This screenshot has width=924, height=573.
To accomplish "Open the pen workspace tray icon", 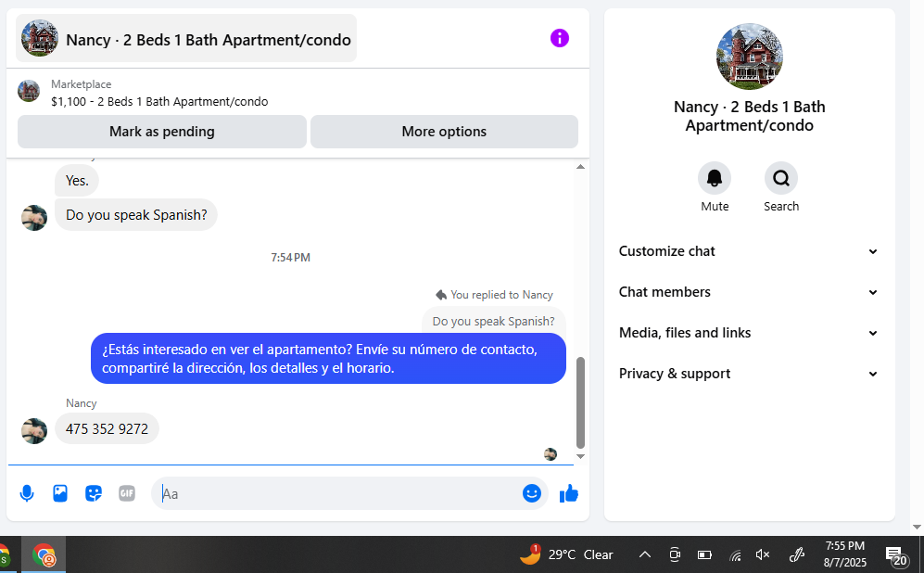I will pos(797,554).
